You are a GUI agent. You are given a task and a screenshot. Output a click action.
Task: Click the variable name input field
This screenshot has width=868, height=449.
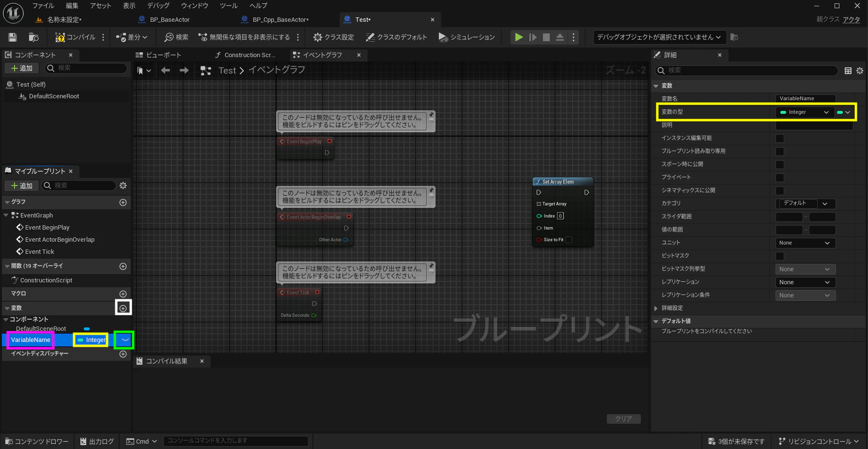[806, 99]
